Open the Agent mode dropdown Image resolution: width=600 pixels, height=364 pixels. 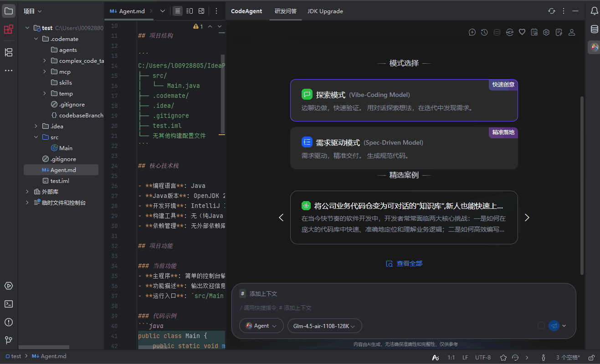click(262, 326)
